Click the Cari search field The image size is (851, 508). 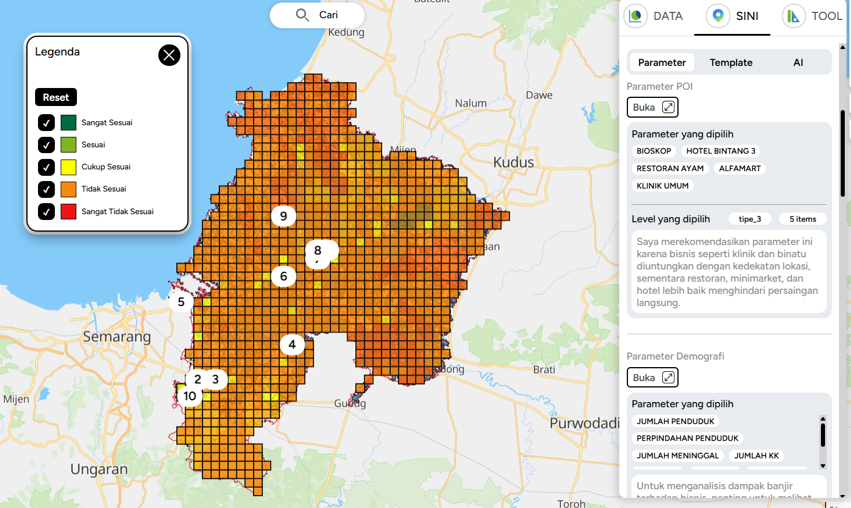click(x=330, y=15)
